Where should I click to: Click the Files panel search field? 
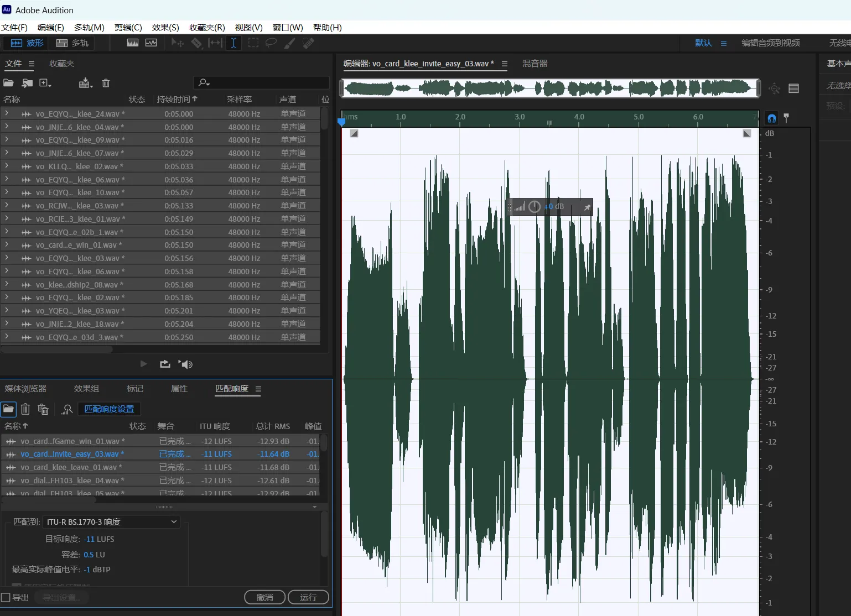261,82
